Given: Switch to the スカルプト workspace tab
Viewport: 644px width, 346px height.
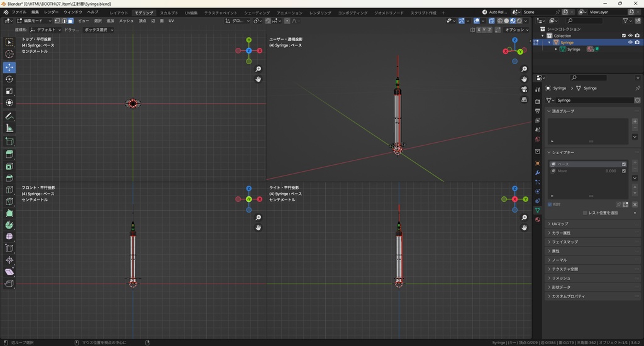Looking at the screenshot, I should tap(169, 13).
